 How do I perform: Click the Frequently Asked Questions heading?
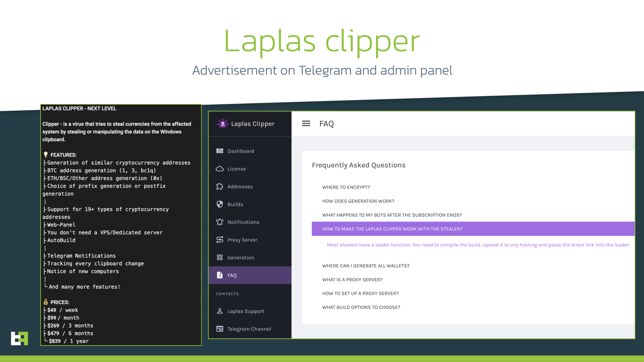pos(359,165)
